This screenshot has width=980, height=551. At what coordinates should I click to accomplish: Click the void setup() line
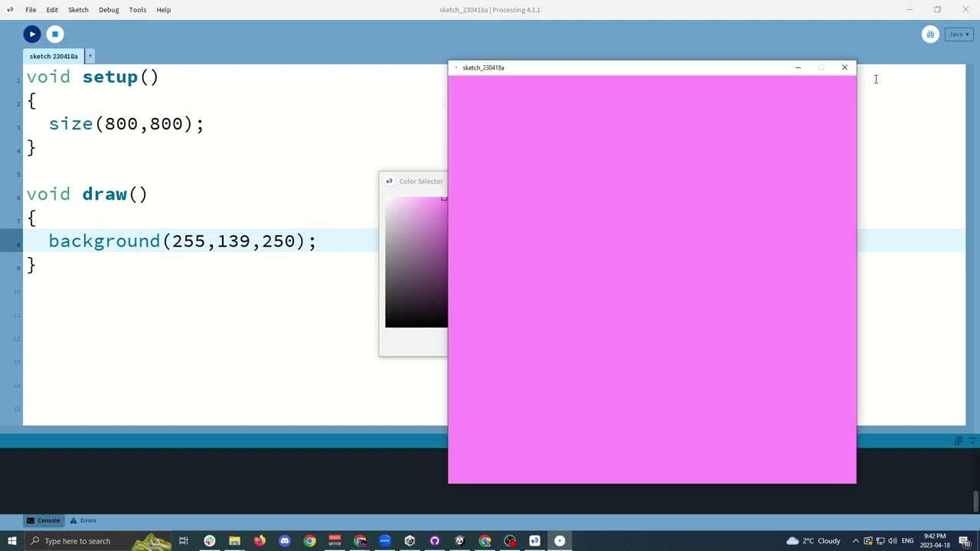[93, 77]
